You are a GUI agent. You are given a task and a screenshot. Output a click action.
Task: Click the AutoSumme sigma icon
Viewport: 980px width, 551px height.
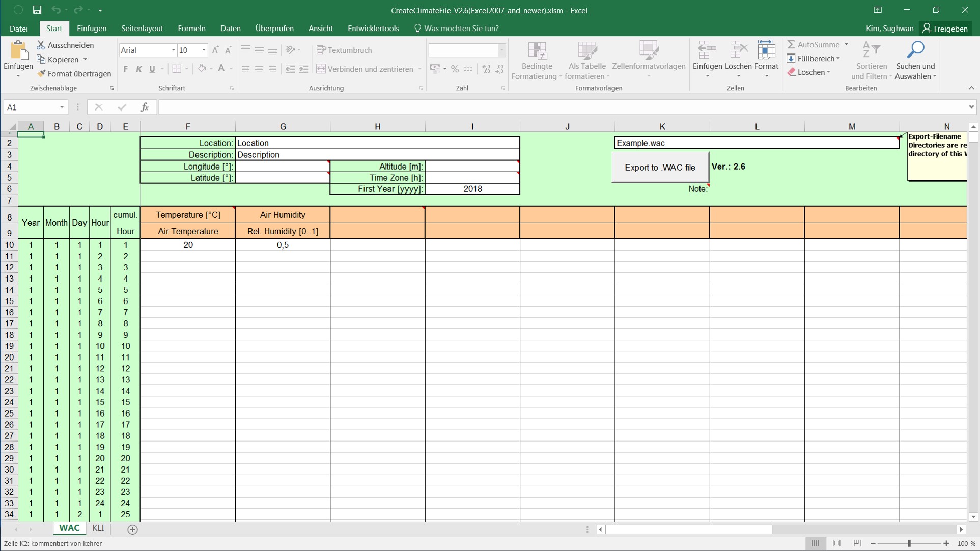791,45
